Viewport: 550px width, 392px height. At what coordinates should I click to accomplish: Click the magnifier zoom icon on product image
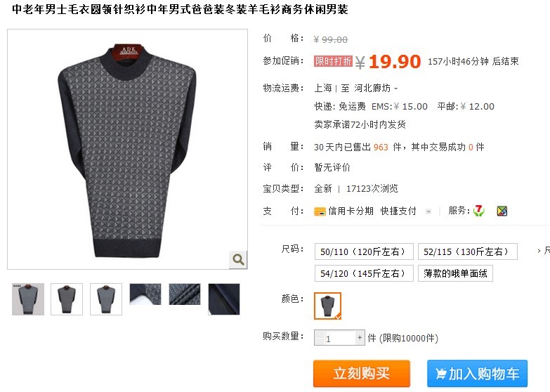pyautogui.click(x=238, y=260)
